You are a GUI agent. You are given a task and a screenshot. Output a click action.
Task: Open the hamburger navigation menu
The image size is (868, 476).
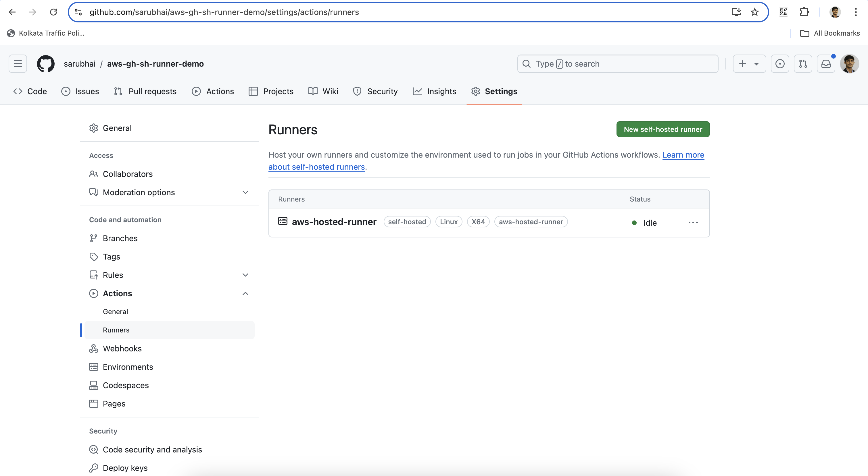(18, 64)
